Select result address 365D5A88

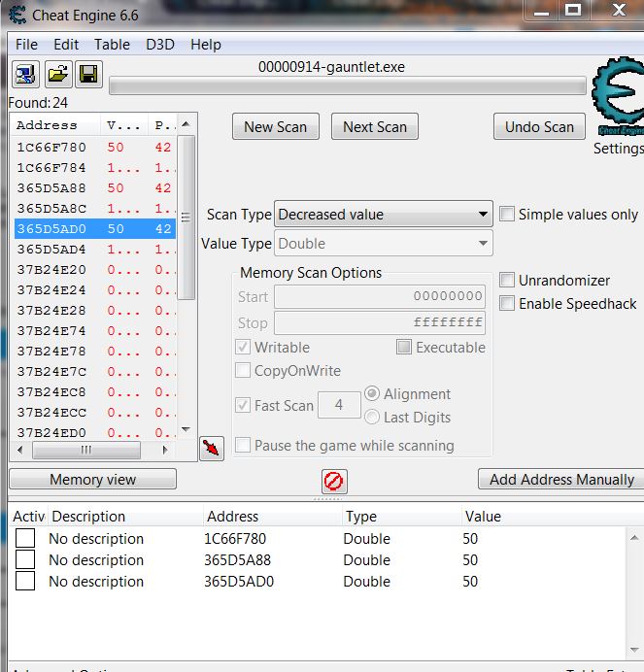[x=51, y=188]
